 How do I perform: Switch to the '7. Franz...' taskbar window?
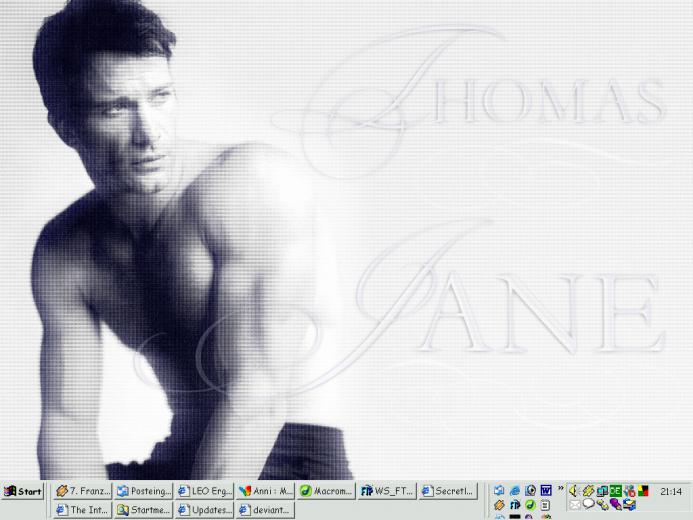83,491
